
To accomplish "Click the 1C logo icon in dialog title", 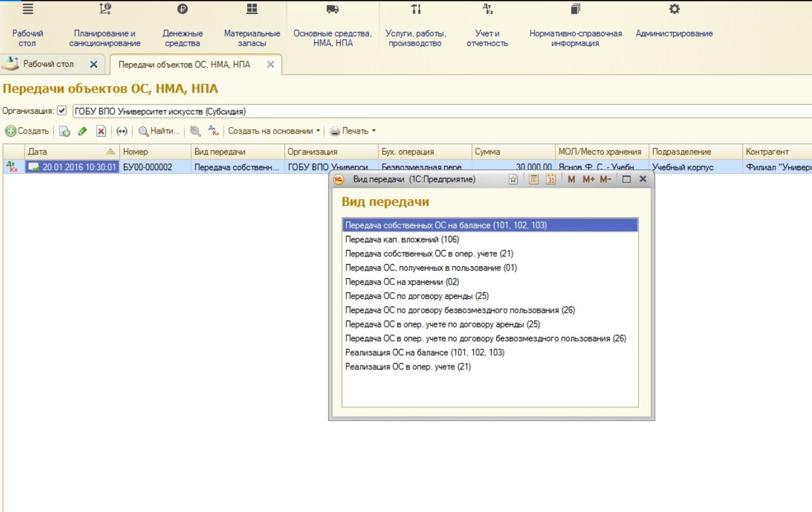I will point(339,180).
